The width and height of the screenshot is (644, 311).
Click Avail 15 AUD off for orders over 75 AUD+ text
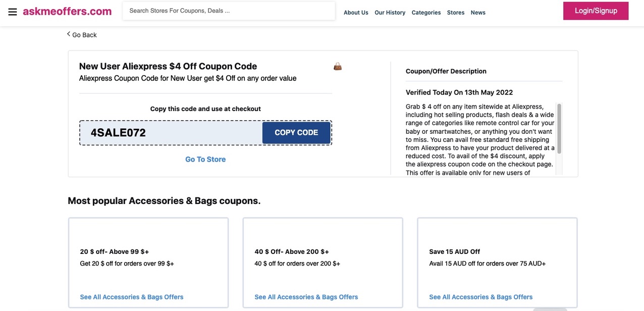(488, 264)
